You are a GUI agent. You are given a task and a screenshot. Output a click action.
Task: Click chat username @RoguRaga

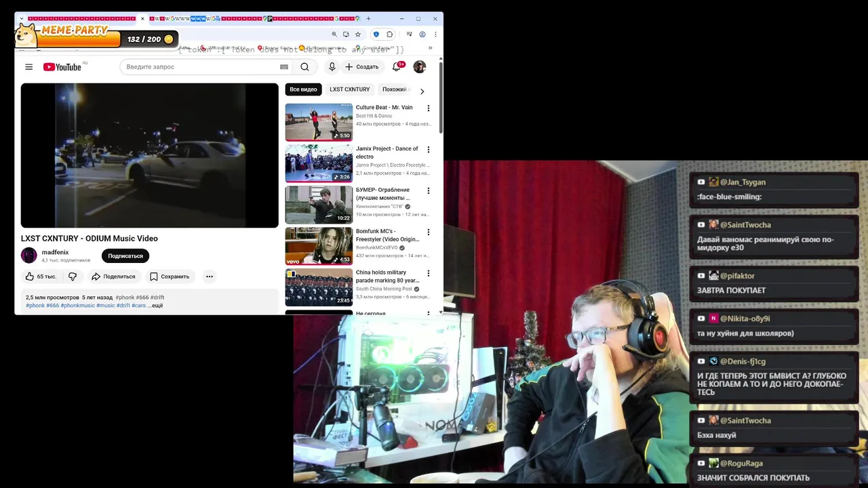(741, 463)
